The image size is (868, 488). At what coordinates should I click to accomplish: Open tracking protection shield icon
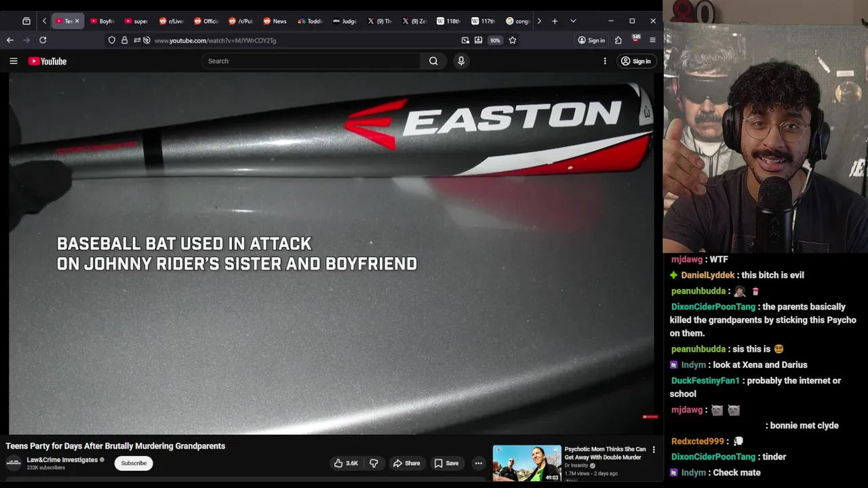tap(112, 40)
